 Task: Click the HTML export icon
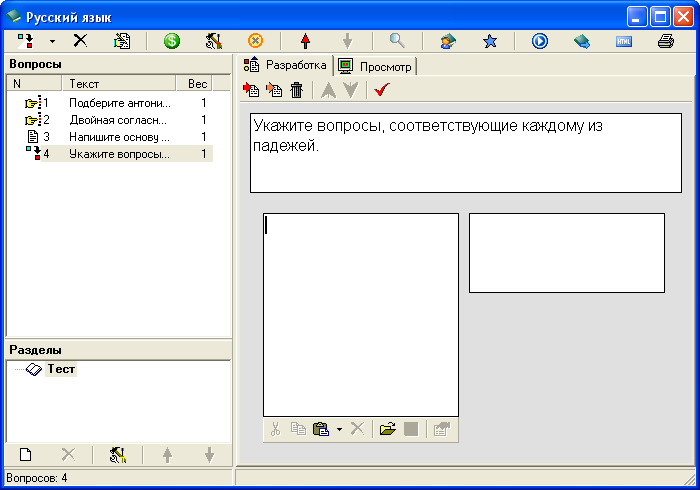(x=624, y=41)
